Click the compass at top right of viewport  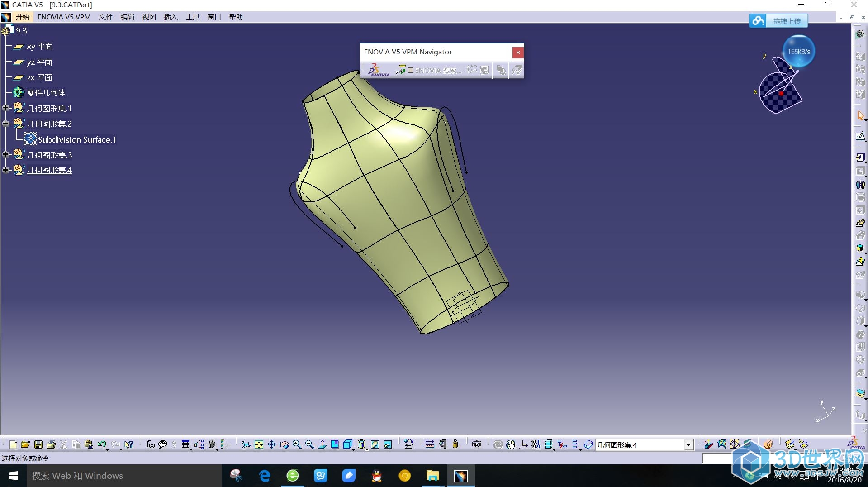(x=780, y=86)
